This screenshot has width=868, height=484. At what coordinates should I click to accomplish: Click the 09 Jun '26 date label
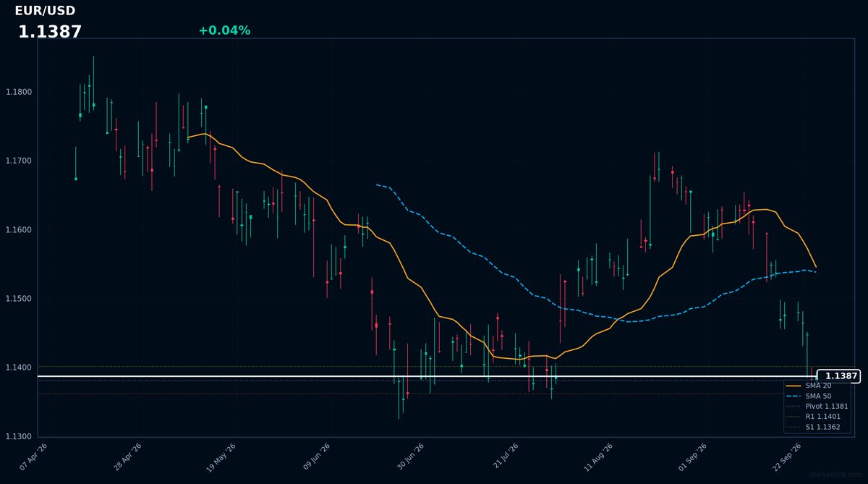click(317, 457)
